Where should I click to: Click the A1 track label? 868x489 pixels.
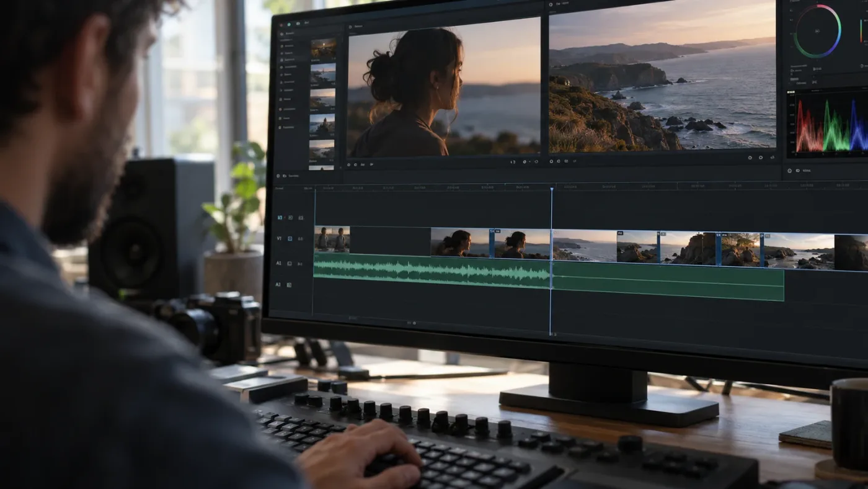[x=278, y=263]
